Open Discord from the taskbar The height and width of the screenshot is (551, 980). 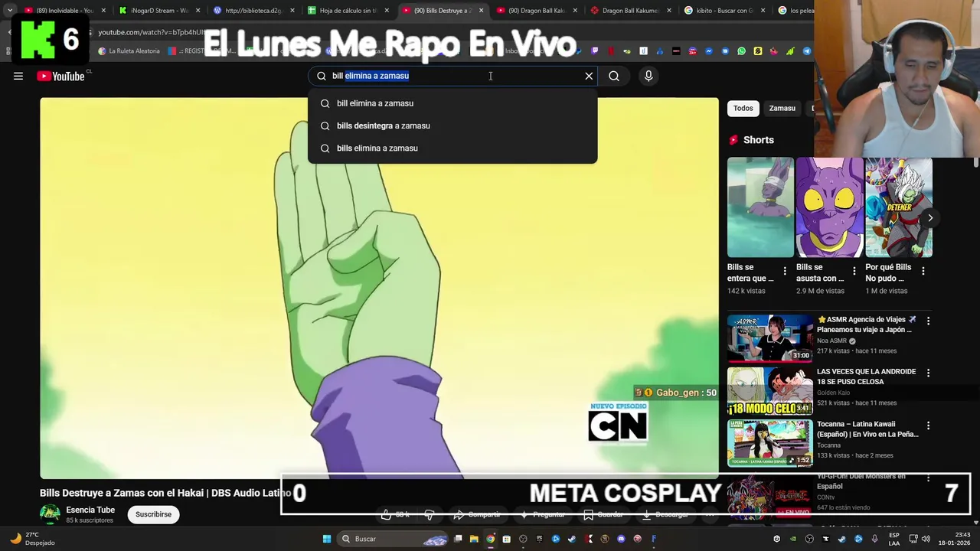tap(621, 539)
